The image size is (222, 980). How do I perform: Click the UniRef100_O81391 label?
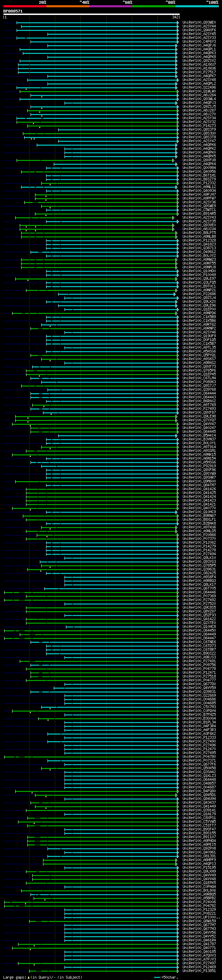[x=199, y=856]
